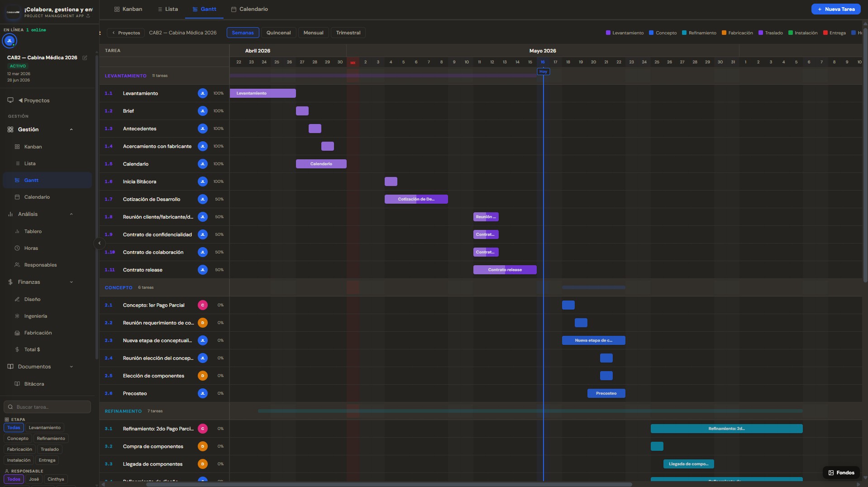Image resolution: width=868 pixels, height=487 pixels.
Task: Collapse the sidebar with chevron handle
Action: tap(99, 243)
